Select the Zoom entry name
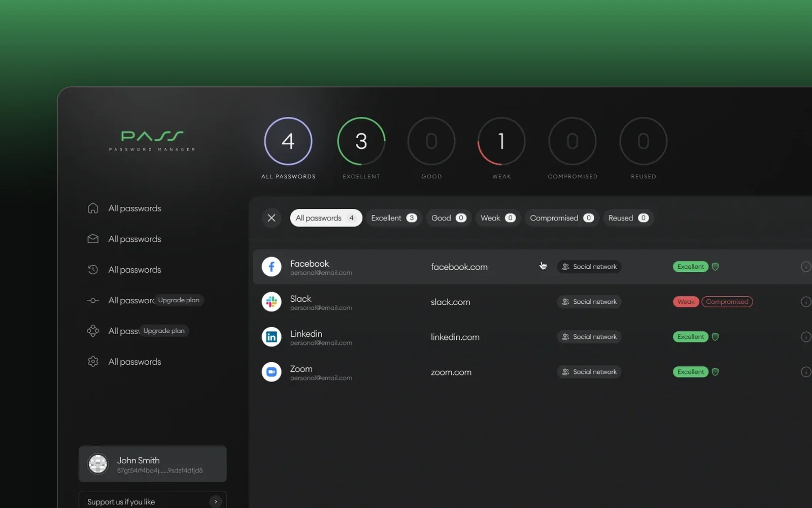The height and width of the screenshot is (508, 812). (301, 369)
